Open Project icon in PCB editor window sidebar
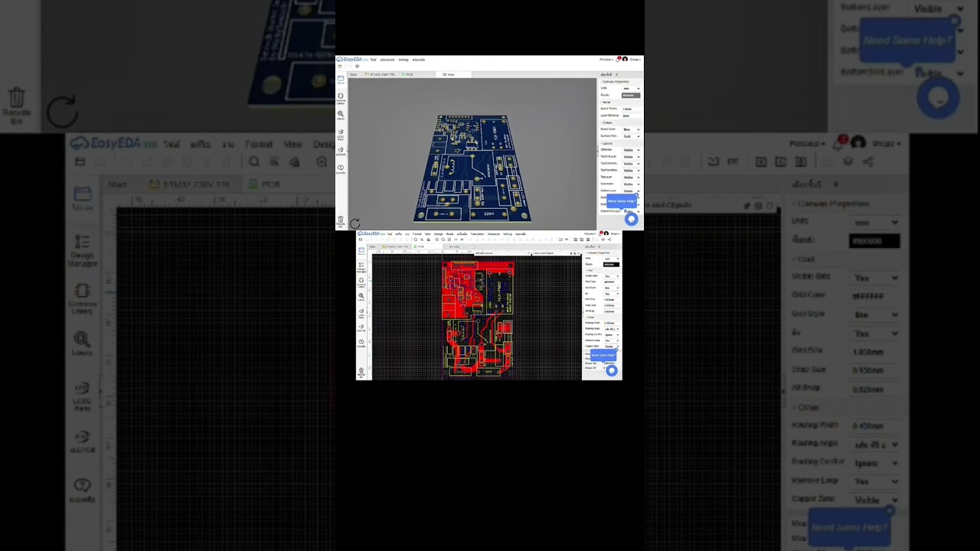Image resolution: width=980 pixels, height=551 pixels. pyautogui.click(x=361, y=251)
